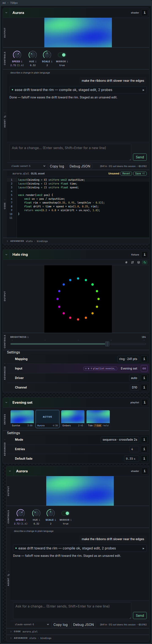Click Debug JSON in nested Aurora card
Viewport: 152px width, 644px height.
[x=84, y=625]
